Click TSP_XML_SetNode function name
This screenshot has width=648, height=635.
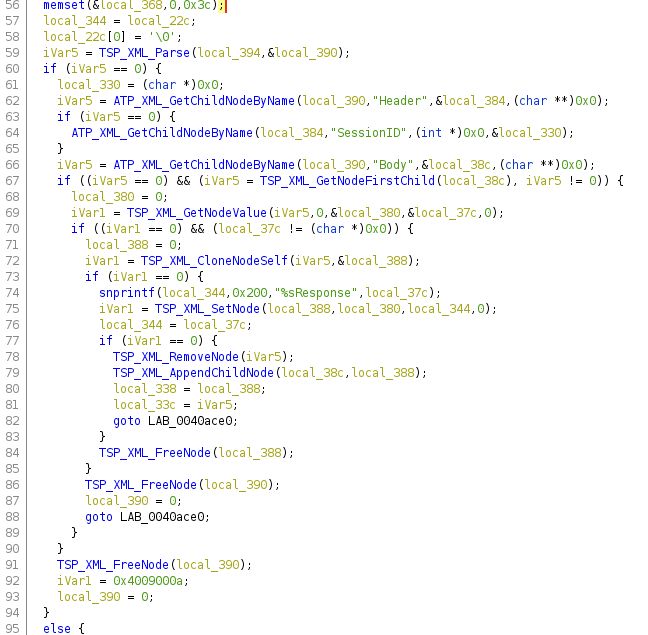[207, 309]
